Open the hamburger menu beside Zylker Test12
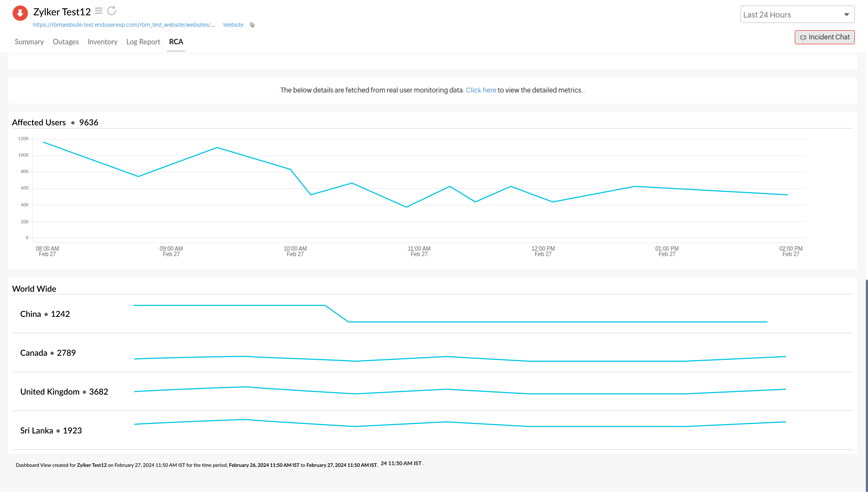 pyautogui.click(x=98, y=11)
